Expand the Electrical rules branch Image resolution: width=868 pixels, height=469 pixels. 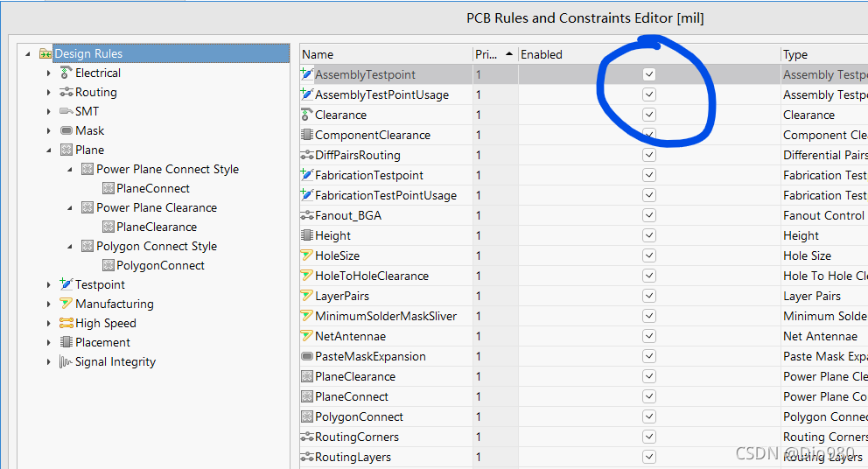49,73
